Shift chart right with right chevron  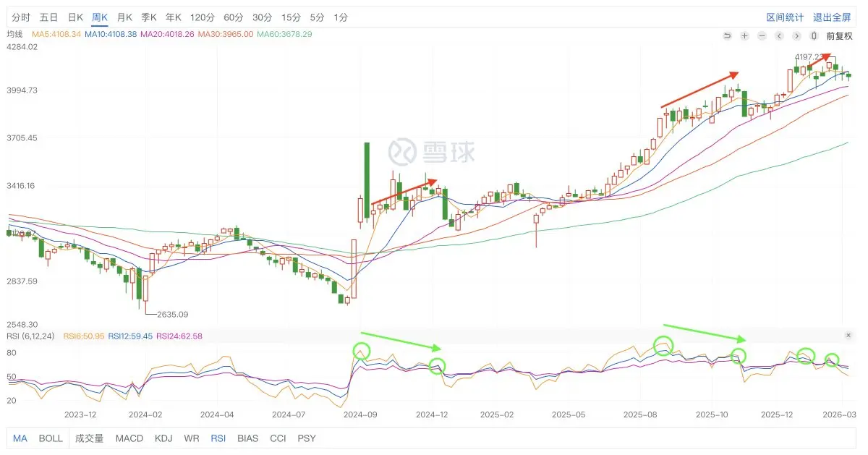796,35
